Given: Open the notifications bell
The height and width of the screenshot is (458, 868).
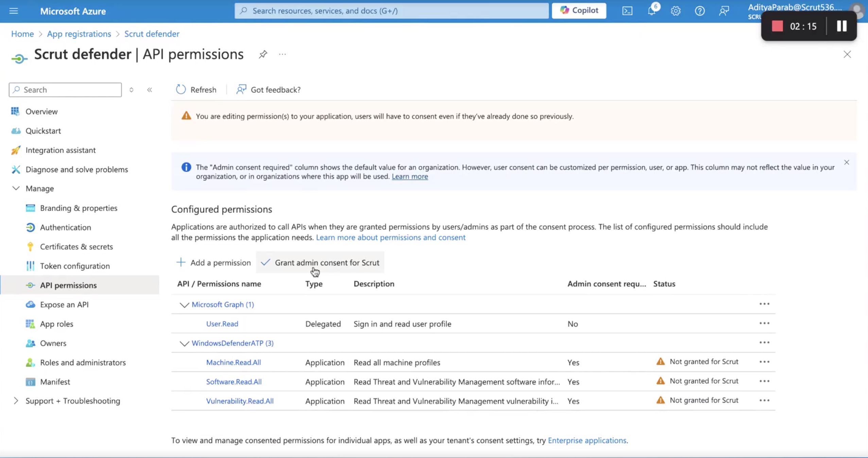Looking at the screenshot, I should pyautogui.click(x=652, y=10).
